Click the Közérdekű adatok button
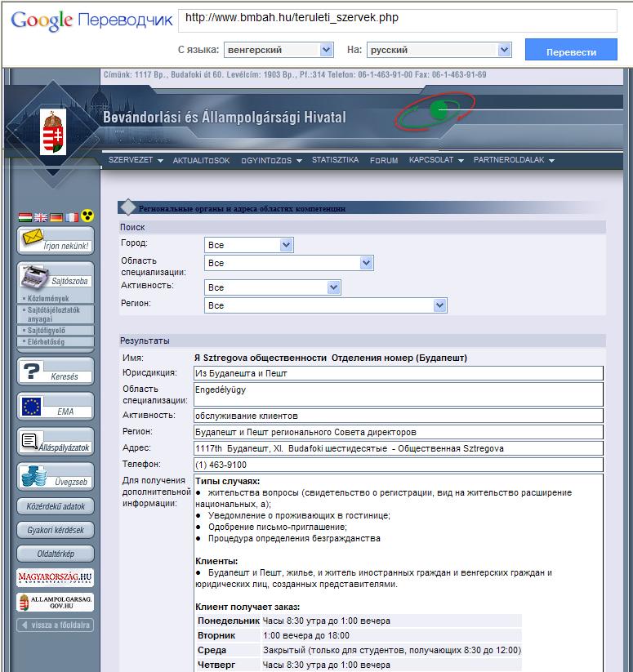 click(x=56, y=506)
